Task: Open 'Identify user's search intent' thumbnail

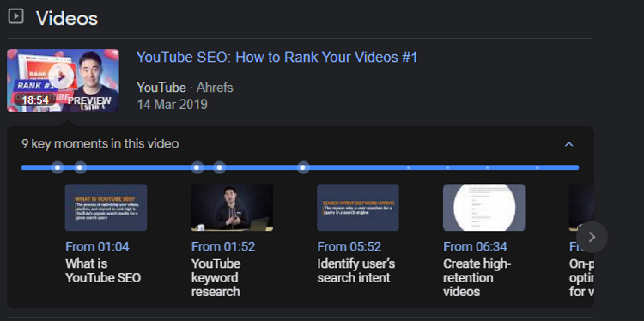Action: (358, 208)
